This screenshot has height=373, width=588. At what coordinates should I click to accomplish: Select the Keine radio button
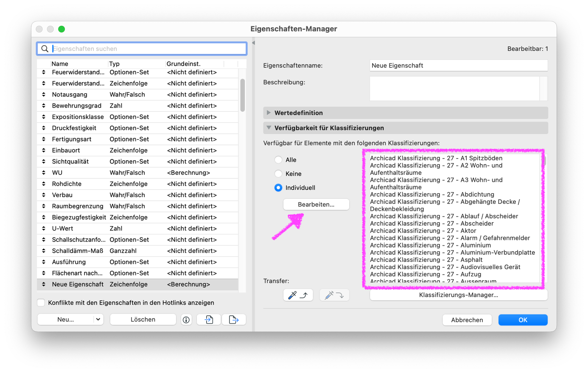click(278, 174)
